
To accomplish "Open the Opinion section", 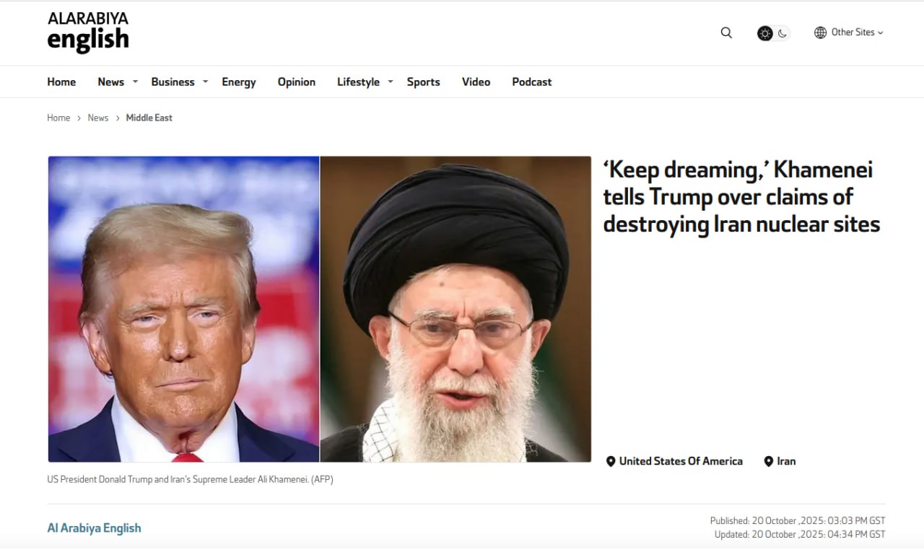I will coord(297,82).
